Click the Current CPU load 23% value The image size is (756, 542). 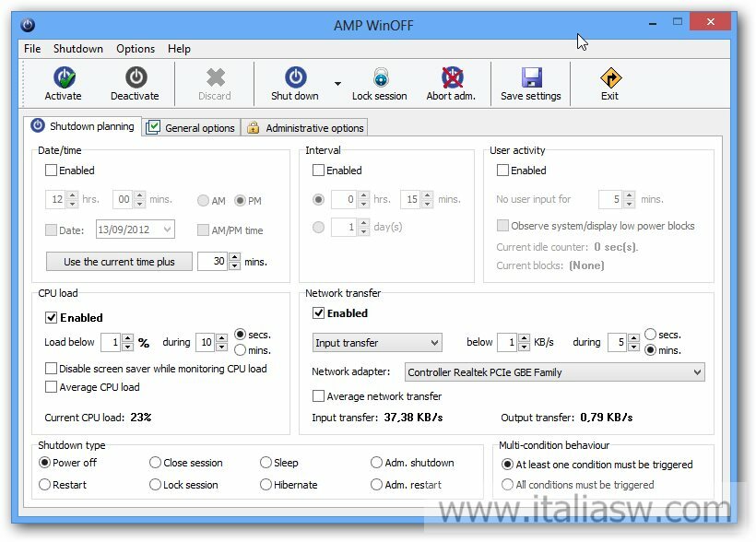pyautogui.click(x=141, y=418)
